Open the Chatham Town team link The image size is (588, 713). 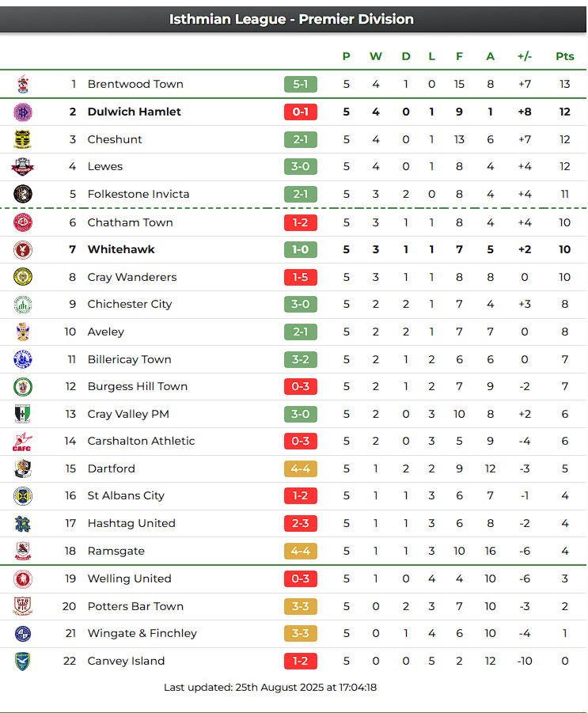130,222
